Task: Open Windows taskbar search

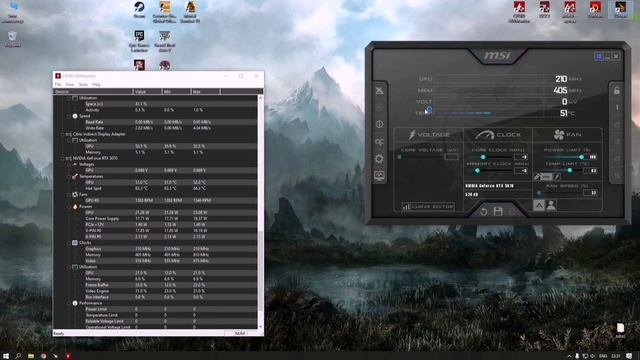Action: tap(18, 356)
